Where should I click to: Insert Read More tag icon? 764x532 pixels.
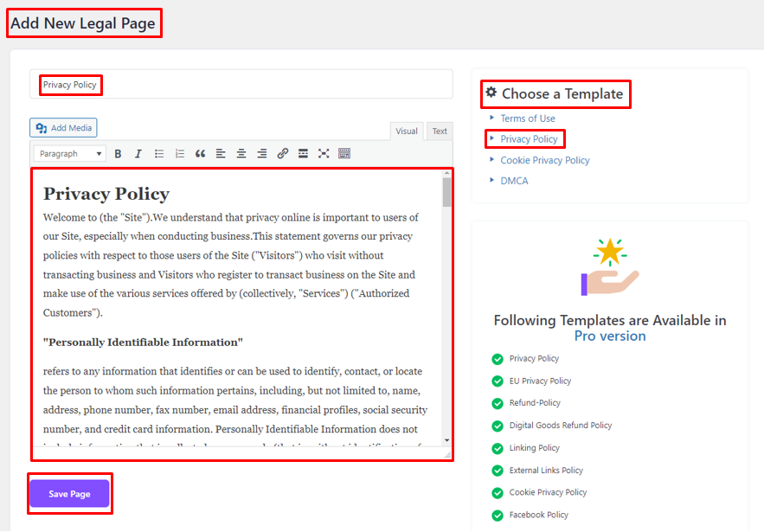pos(303,154)
